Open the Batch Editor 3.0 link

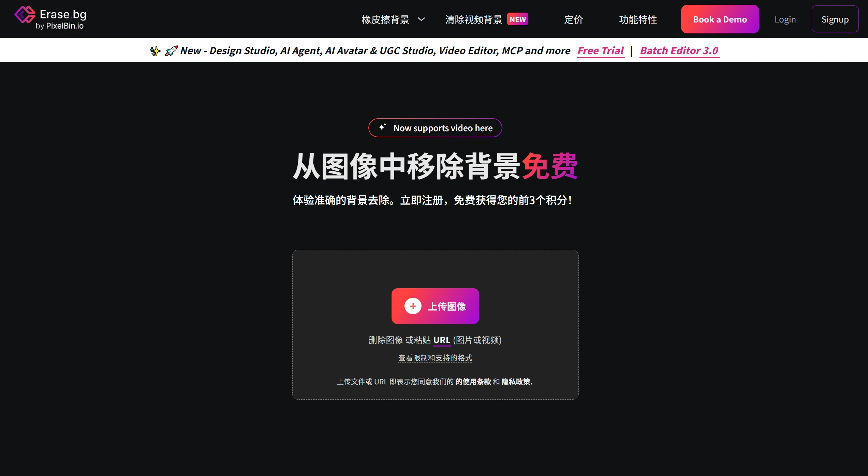[679, 51]
